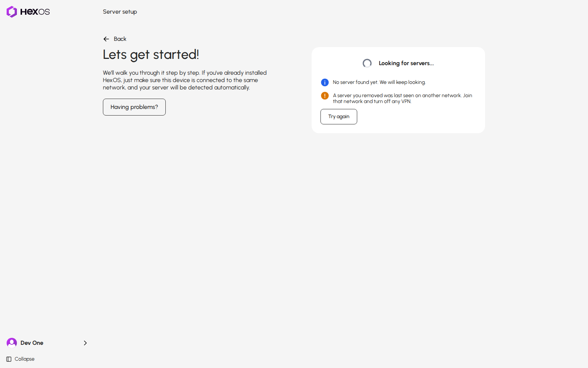The image size is (588, 368).
Task: Open the Dev One user name
Action: [32, 343]
